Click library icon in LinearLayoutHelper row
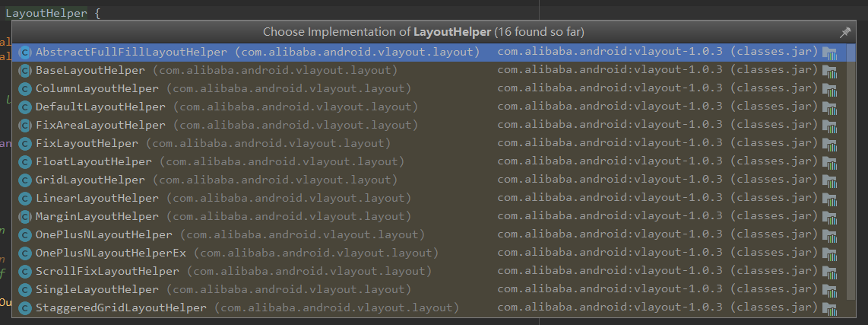The height and width of the screenshot is (325, 868). [829, 199]
